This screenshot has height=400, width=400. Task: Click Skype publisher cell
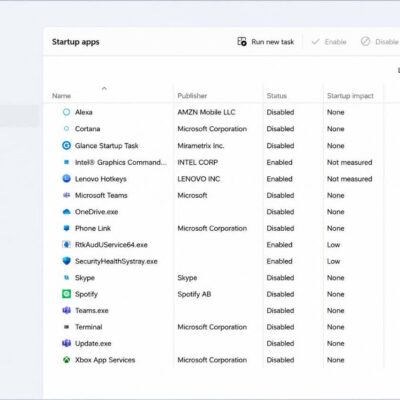pos(187,278)
